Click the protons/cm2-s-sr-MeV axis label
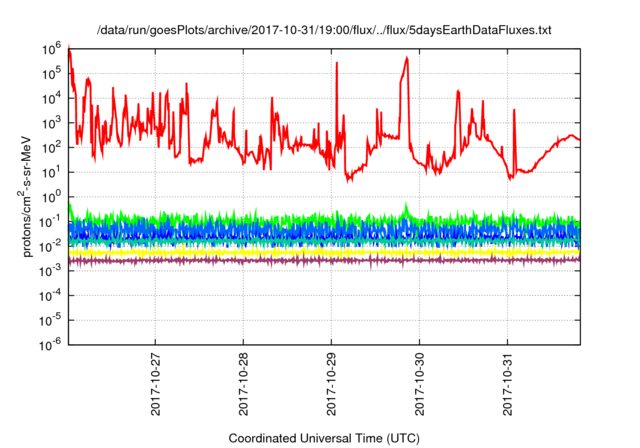 tap(25, 196)
